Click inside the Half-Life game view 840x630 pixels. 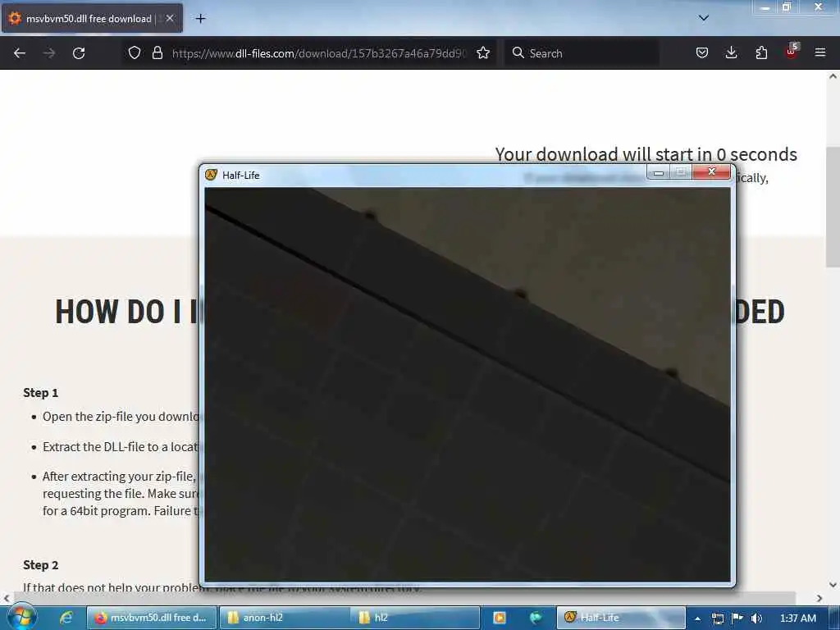click(467, 384)
